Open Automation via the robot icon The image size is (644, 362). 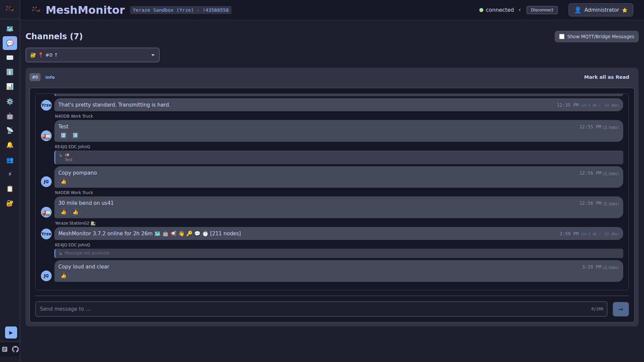pyautogui.click(x=10, y=116)
